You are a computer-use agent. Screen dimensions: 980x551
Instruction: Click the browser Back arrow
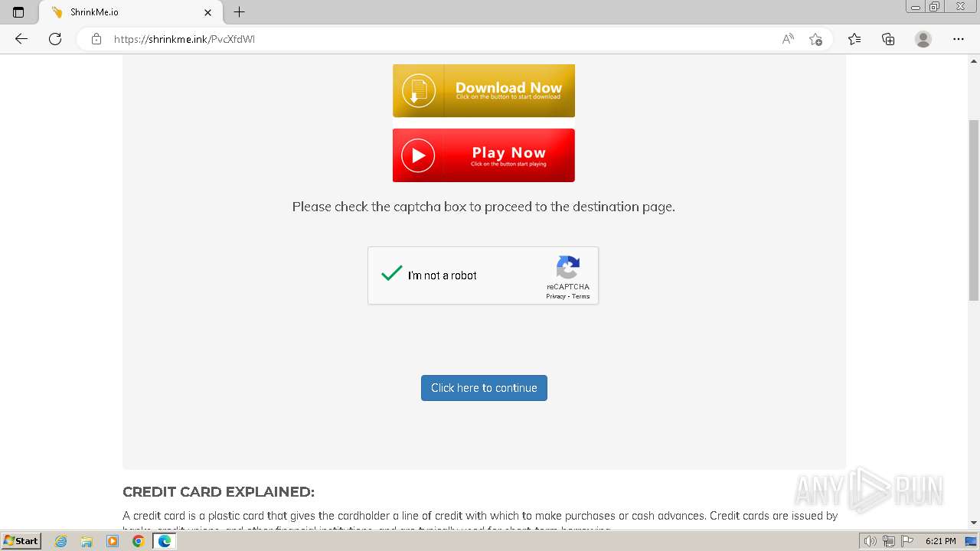pyautogui.click(x=21, y=39)
